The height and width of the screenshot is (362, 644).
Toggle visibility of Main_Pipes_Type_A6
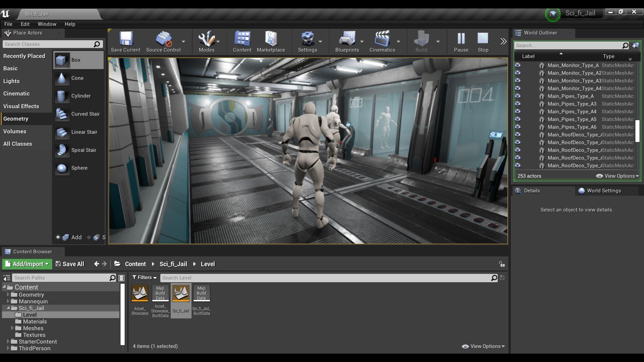coord(518,127)
